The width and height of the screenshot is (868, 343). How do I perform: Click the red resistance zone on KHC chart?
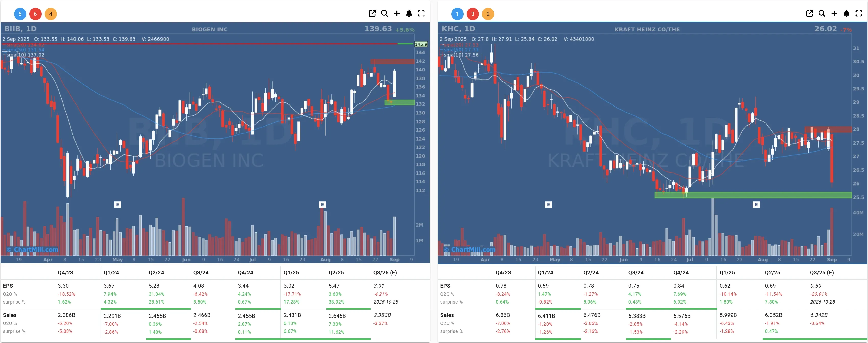tap(828, 129)
